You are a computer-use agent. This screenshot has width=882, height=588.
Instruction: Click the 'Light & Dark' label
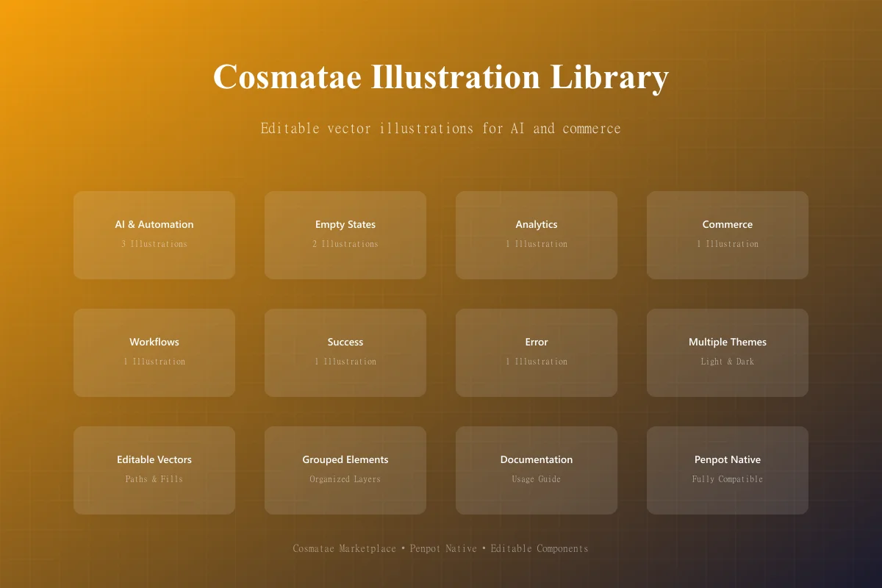click(x=728, y=362)
